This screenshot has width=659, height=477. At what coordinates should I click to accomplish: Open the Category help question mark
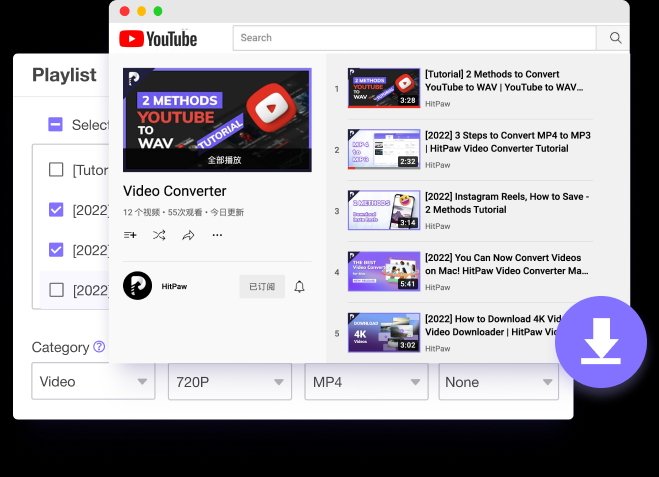tap(99, 347)
